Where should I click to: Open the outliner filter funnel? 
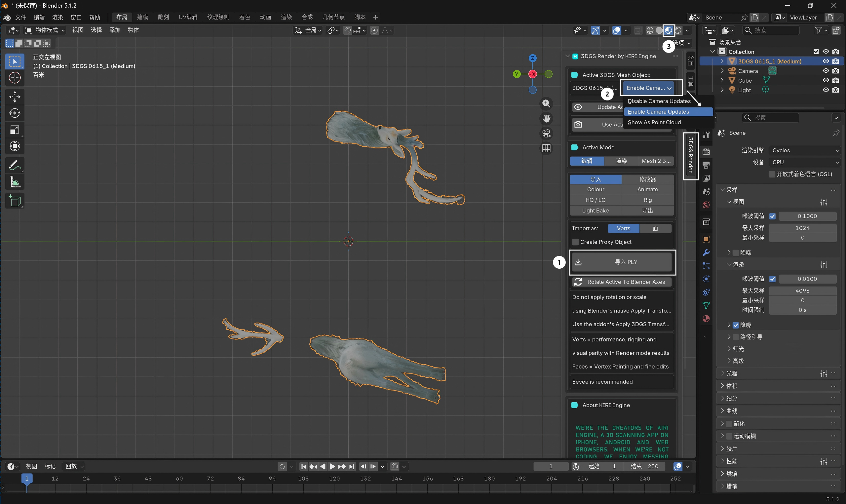click(819, 30)
